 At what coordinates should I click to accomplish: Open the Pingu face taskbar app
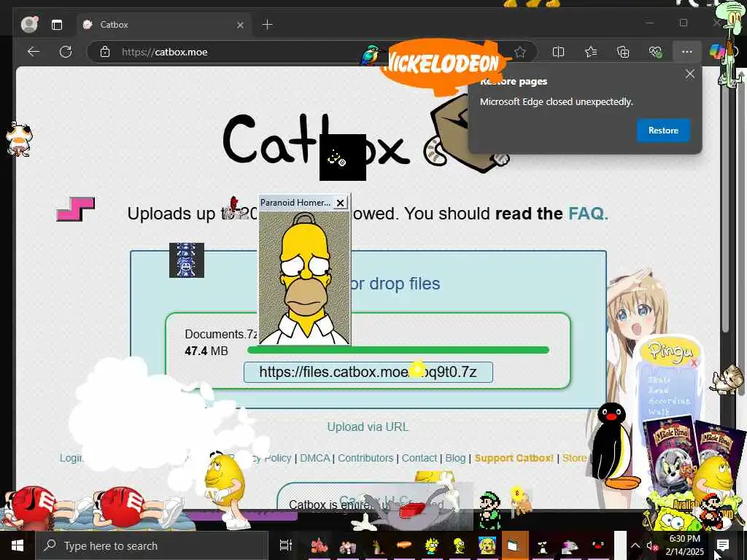pos(598,545)
